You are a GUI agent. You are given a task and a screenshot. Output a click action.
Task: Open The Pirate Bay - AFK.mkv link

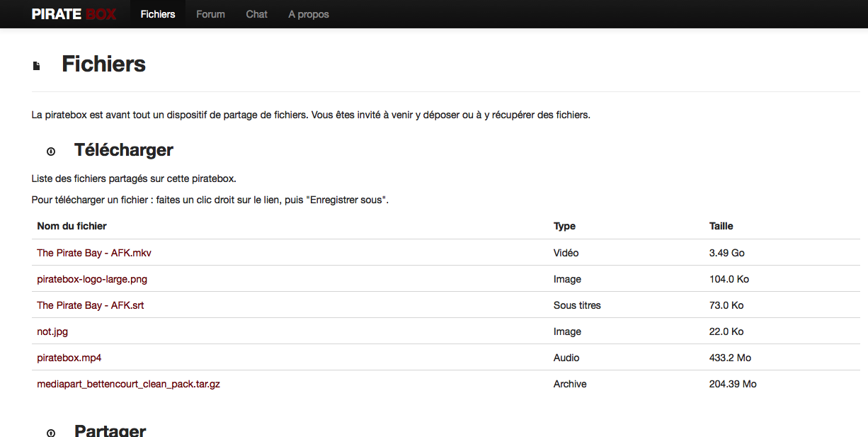(x=94, y=253)
